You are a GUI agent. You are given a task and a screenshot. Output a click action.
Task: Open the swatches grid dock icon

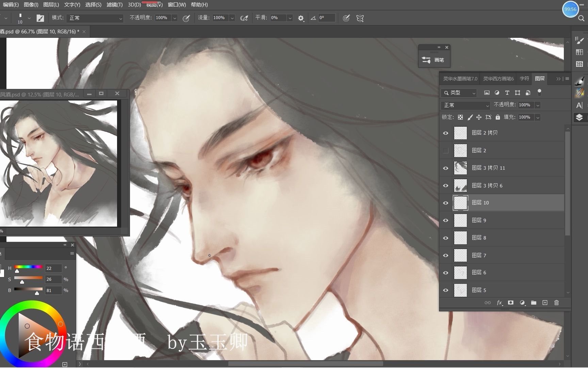click(579, 52)
